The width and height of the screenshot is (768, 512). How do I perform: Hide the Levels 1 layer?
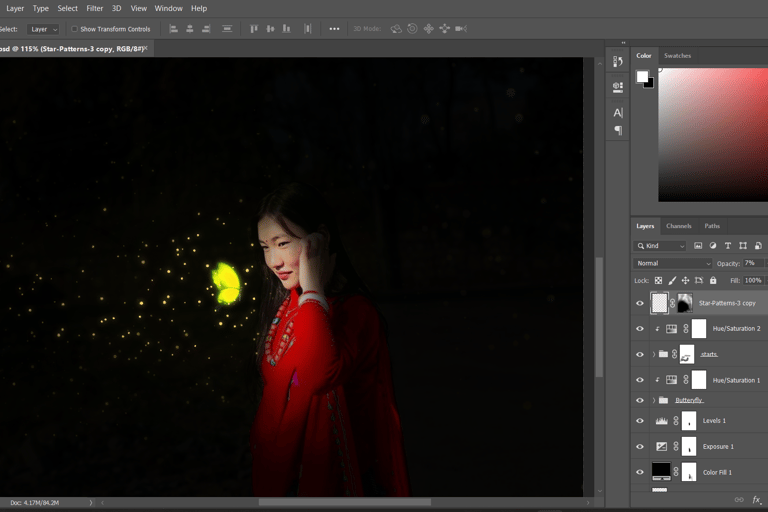click(640, 421)
